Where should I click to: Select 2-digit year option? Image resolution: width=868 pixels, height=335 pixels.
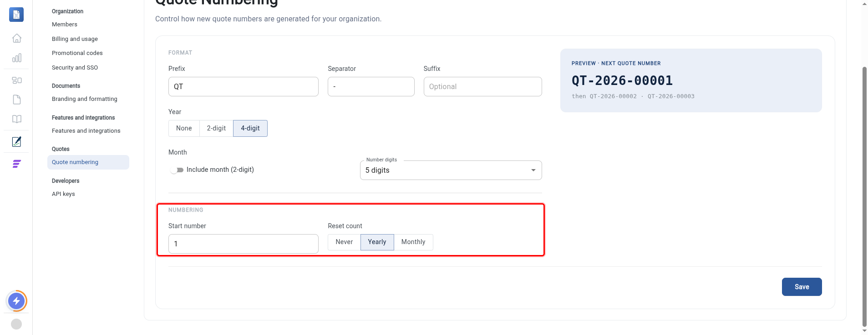pyautogui.click(x=216, y=128)
